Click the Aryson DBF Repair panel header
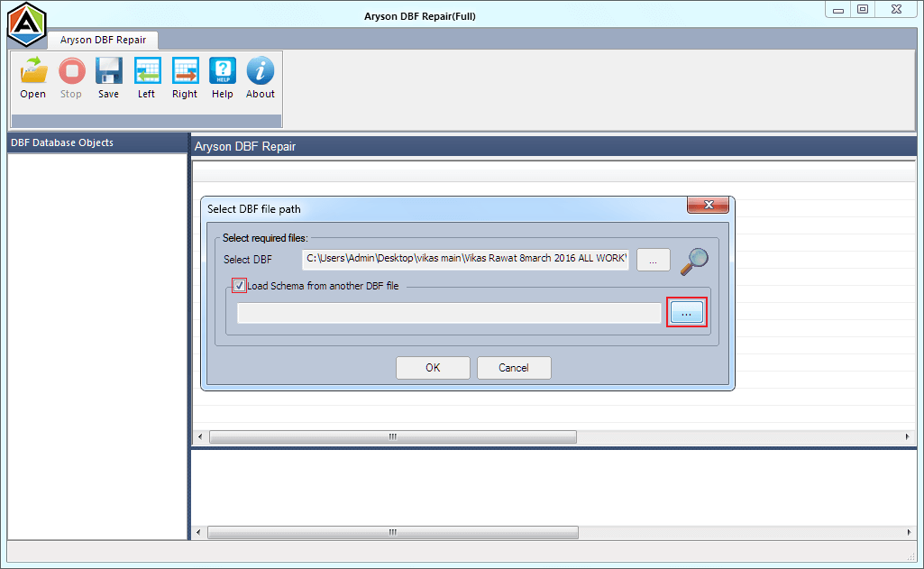 553,146
